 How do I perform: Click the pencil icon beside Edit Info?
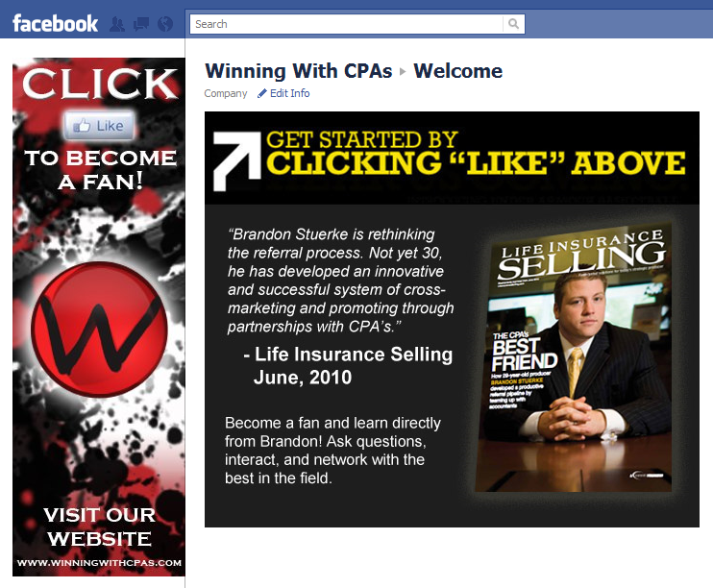(262, 93)
